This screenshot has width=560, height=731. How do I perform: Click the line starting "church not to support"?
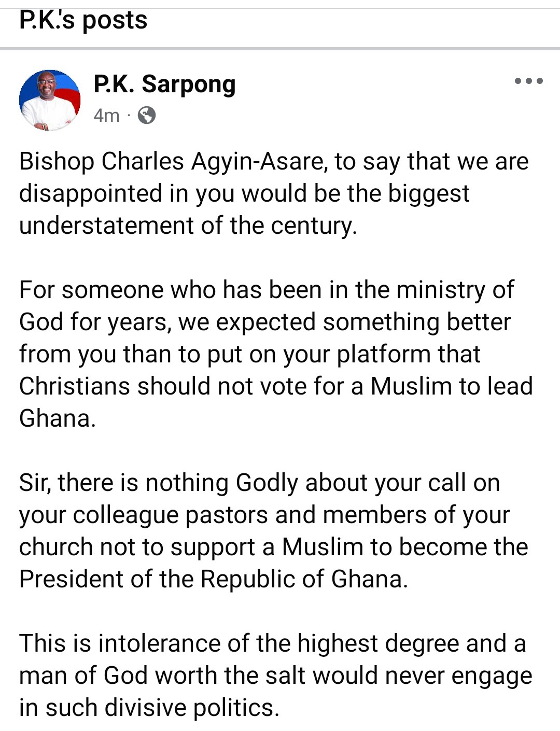tap(273, 547)
